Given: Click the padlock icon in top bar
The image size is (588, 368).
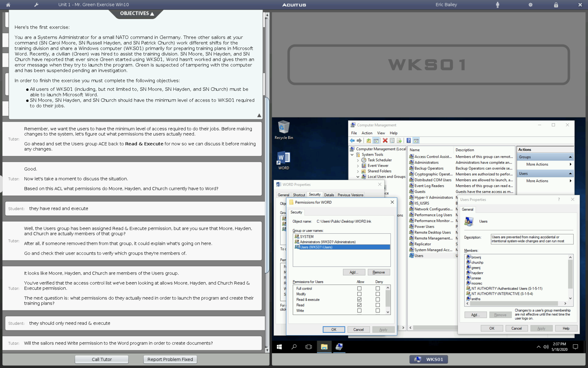Looking at the screenshot, I should (556, 5).
